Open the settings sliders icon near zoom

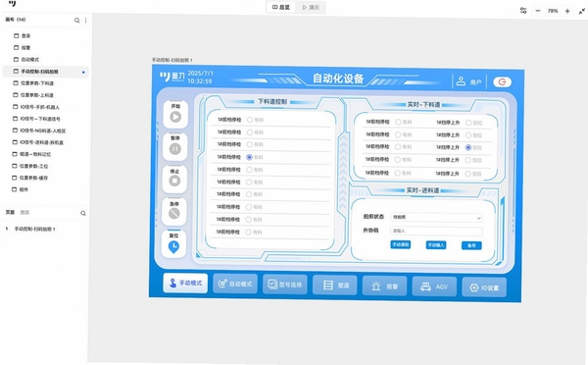523,11
